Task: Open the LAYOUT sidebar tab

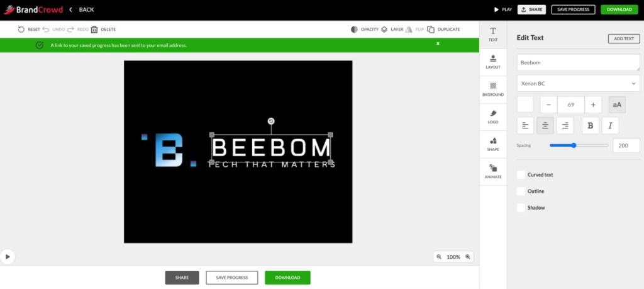Action: pos(493,62)
